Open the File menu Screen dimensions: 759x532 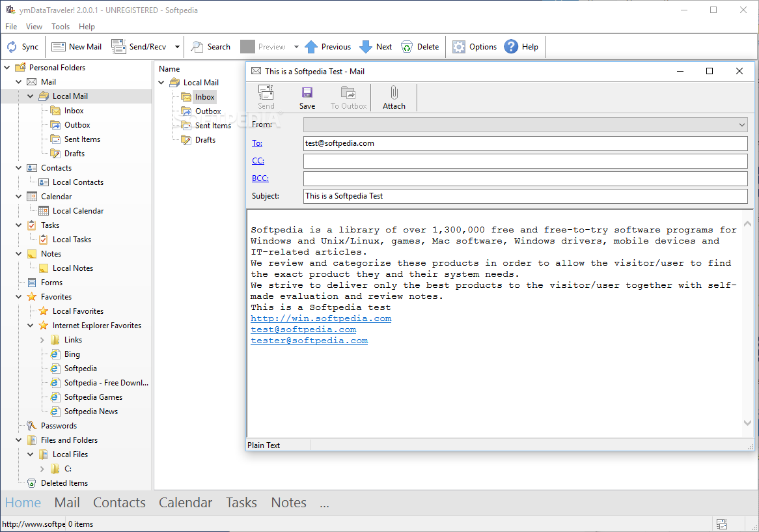(11, 27)
